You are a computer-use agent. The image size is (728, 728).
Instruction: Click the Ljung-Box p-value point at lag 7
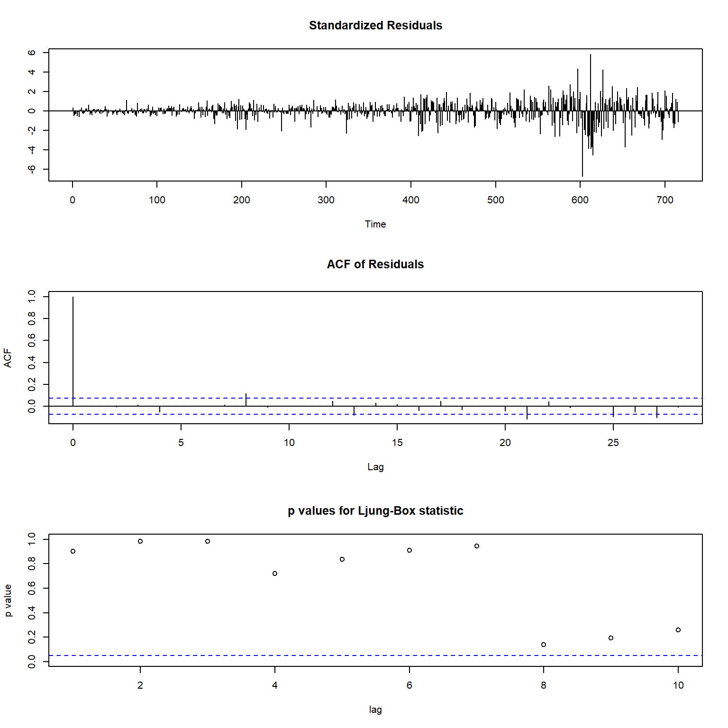point(477,546)
